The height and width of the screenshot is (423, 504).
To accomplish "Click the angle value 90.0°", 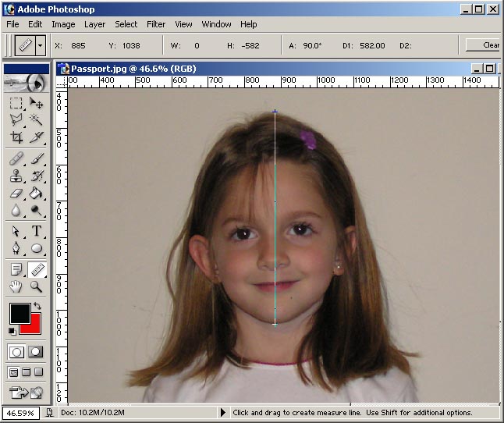I will 312,45.
